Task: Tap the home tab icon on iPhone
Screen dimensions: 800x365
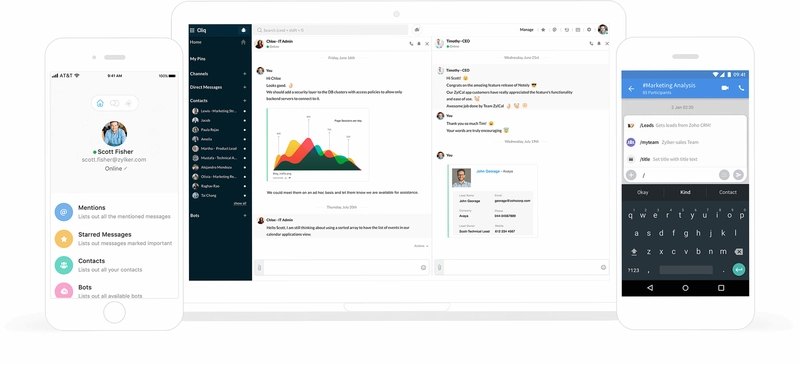Action: (100, 103)
